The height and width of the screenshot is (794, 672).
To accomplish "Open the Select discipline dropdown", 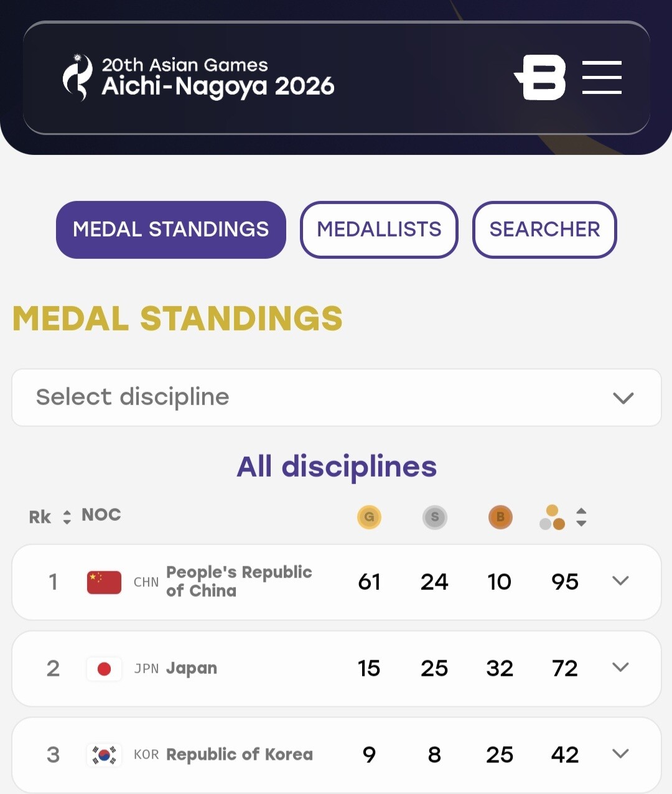I will click(x=337, y=398).
